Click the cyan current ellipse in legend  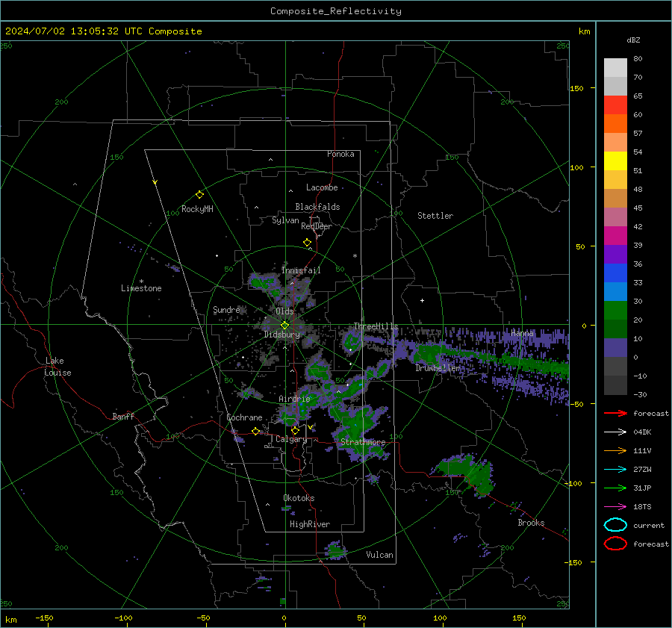[x=615, y=525]
